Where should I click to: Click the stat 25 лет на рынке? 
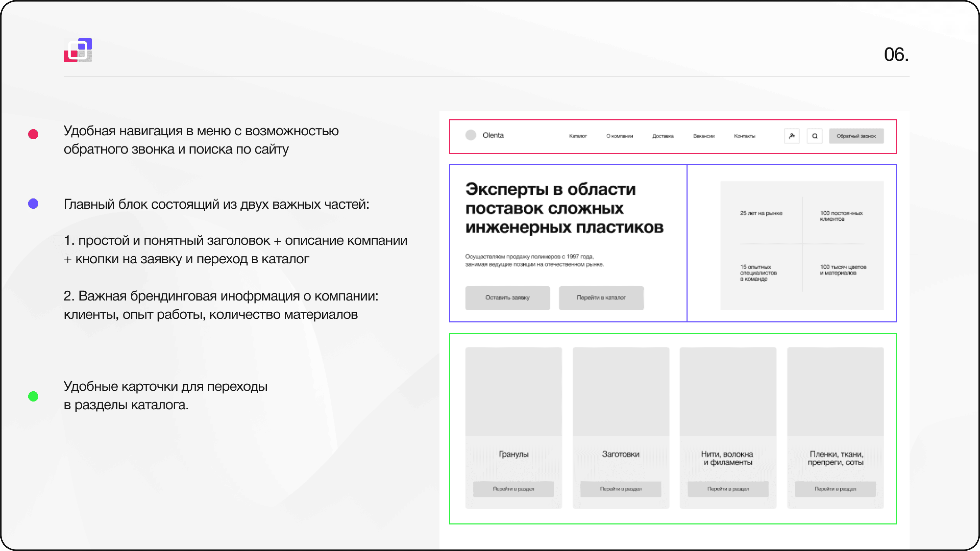click(761, 213)
